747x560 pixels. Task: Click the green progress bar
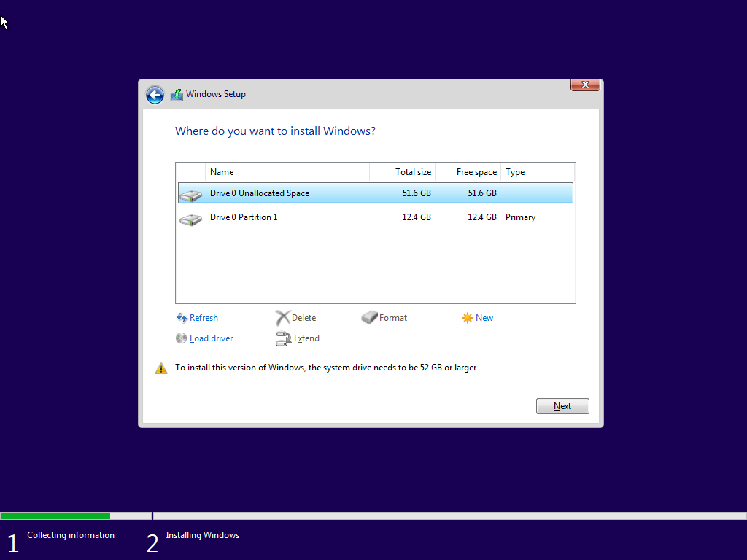(55, 516)
